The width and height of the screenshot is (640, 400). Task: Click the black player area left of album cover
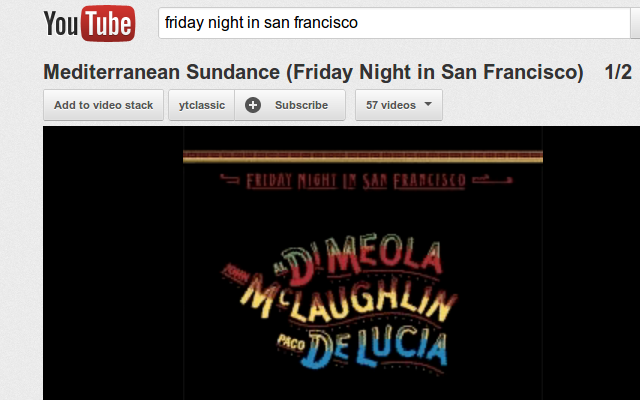click(113, 263)
